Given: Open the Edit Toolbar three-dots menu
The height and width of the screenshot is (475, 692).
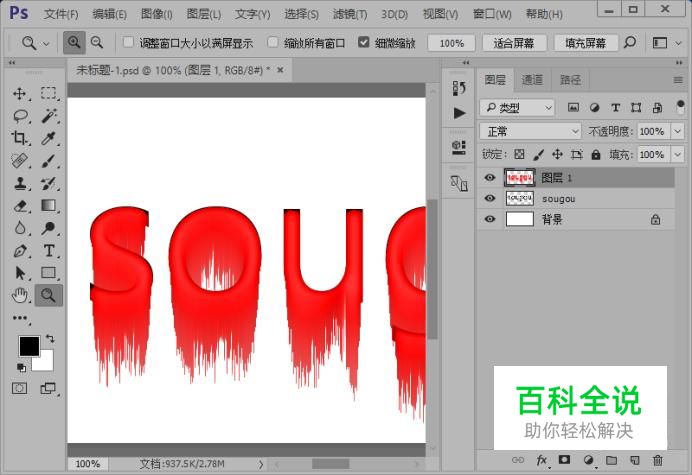Looking at the screenshot, I should point(20,318).
